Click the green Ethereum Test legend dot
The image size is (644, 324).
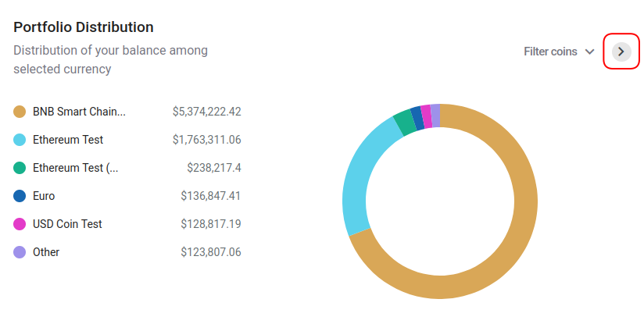[20, 168]
